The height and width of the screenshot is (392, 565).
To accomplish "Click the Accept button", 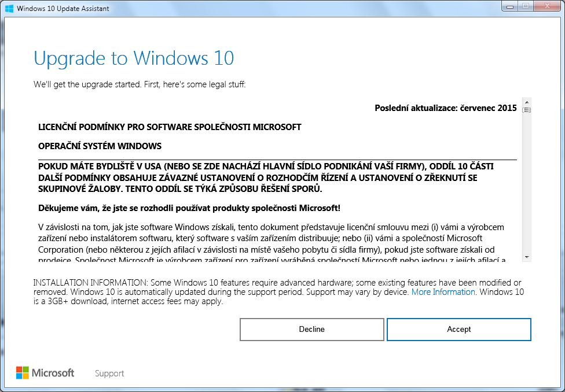I will pos(458,330).
